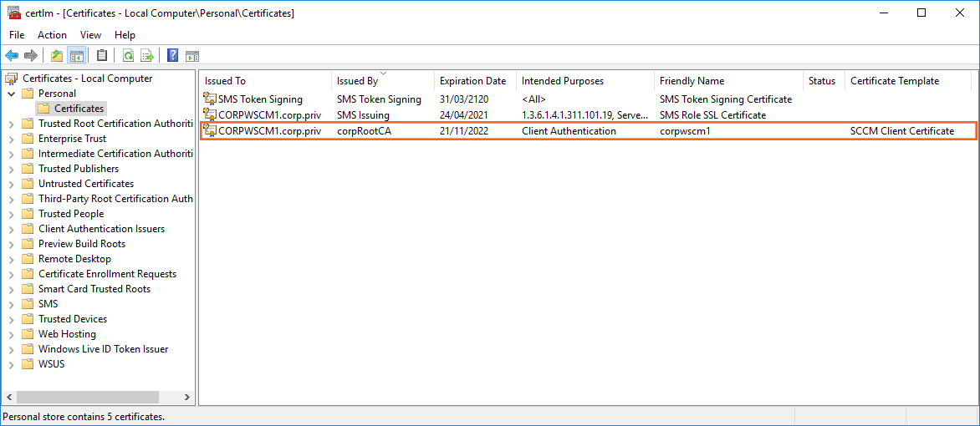Viewport: 980px width, 426px height.
Task: Select the Enterprise Trust folder in the tree
Action: (x=72, y=139)
